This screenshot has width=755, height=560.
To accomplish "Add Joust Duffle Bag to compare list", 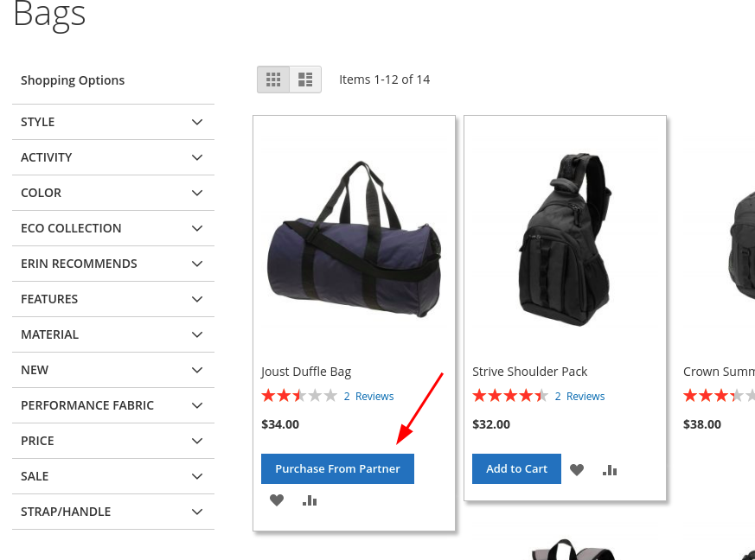I will click(309, 500).
